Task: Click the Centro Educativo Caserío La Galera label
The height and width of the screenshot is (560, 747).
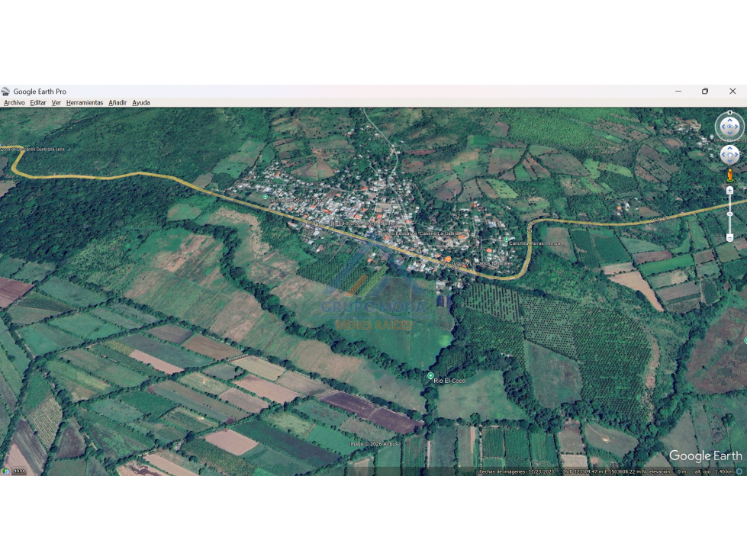Action: [417, 233]
